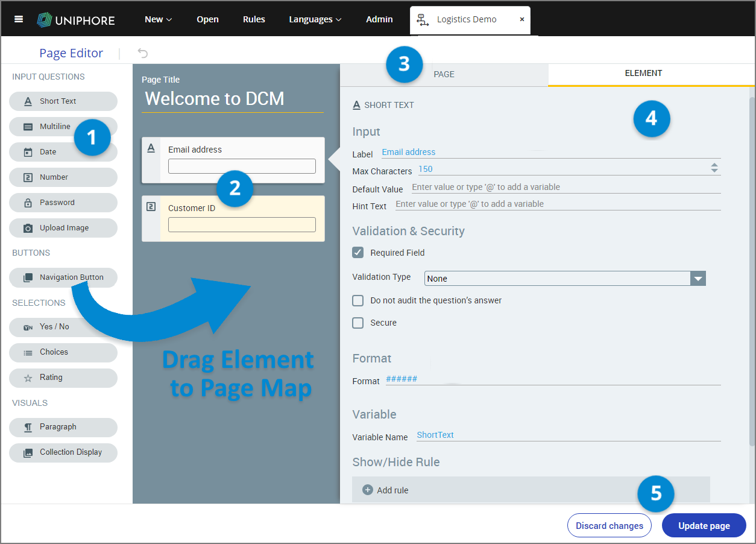Click the Rating star icon
Viewport: 756px width, 544px height.
28,378
